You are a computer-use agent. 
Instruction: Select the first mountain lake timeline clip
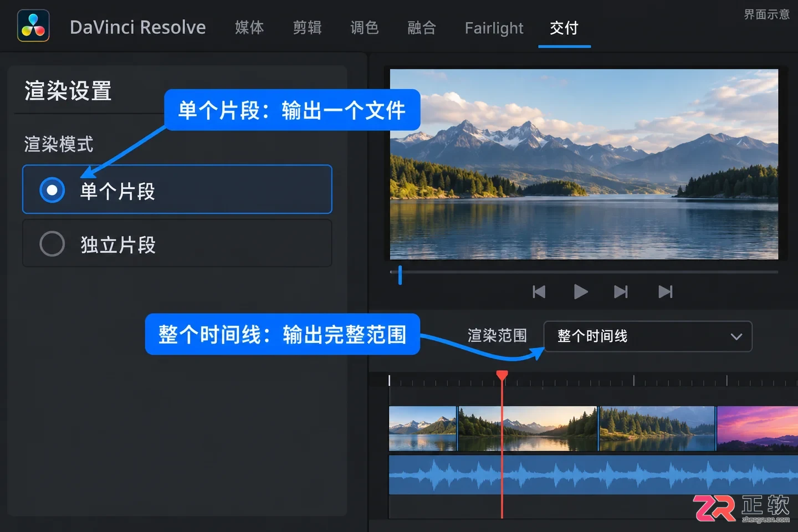tap(423, 428)
